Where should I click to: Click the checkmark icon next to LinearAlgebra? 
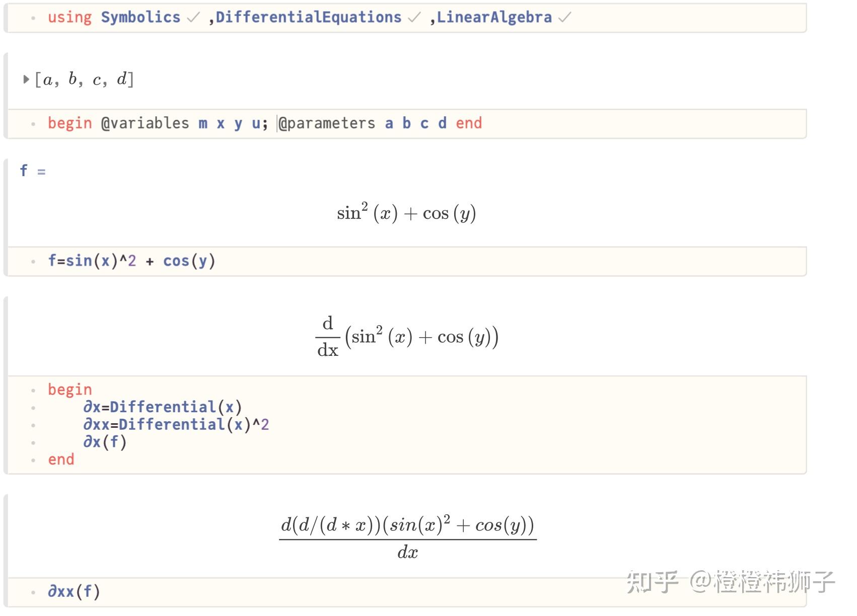564,18
